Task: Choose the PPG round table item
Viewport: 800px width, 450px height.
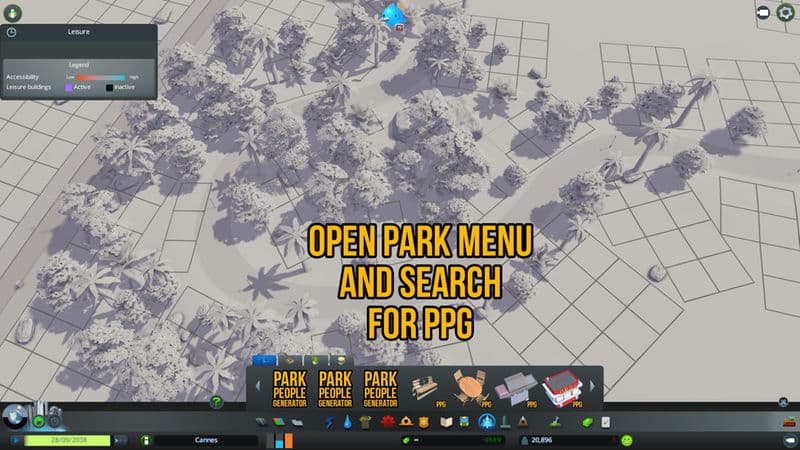Action: pos(472,388)
